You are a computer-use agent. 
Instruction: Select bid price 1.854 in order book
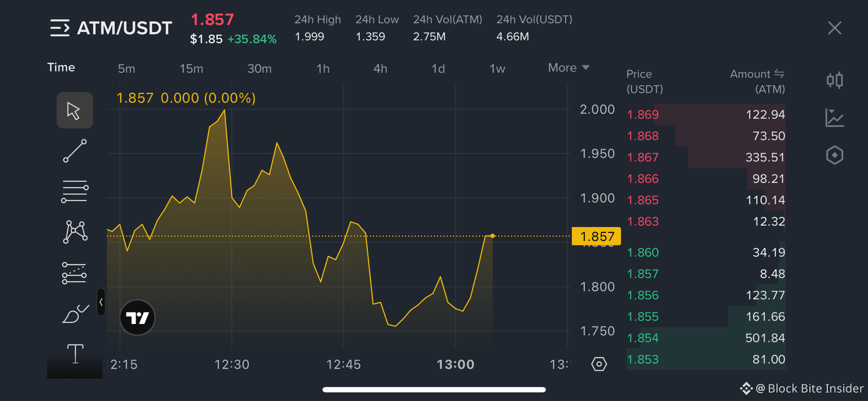click(642, 337)
